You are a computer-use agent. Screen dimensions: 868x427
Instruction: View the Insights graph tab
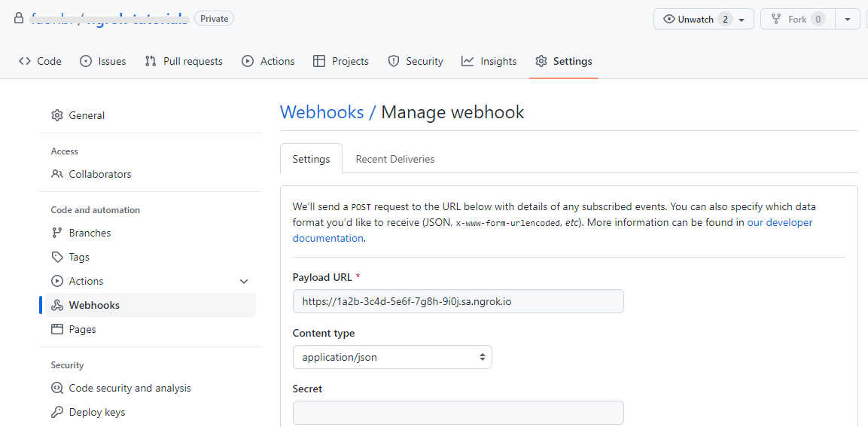(x=489, y=62)
